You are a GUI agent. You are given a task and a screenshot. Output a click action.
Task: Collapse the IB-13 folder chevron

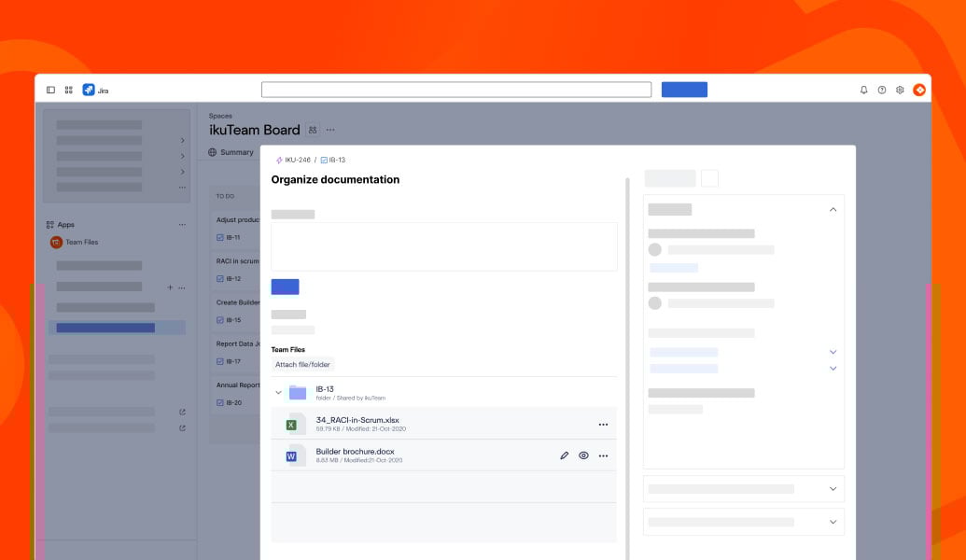[x=277, y=392]
